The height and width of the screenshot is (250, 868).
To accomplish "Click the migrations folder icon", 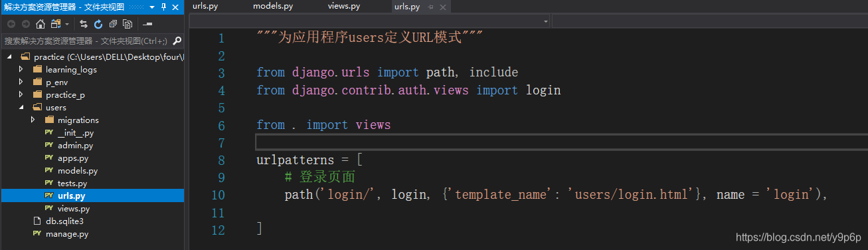I will 49,120.
